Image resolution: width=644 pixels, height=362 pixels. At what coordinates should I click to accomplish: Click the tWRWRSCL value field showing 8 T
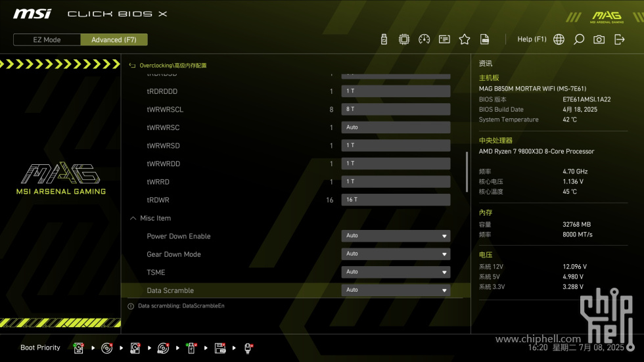point(396,109)
